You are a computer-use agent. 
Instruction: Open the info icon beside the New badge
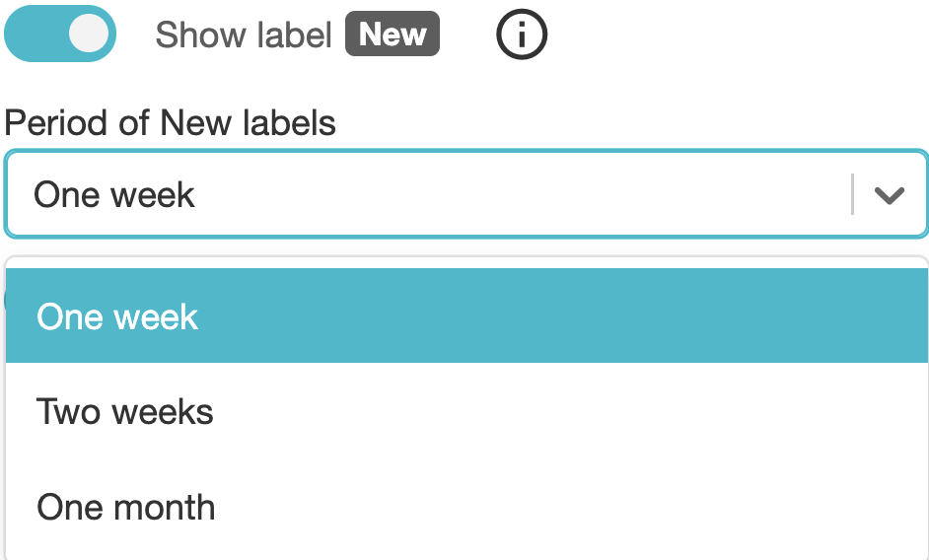click(x=521, y=35)
